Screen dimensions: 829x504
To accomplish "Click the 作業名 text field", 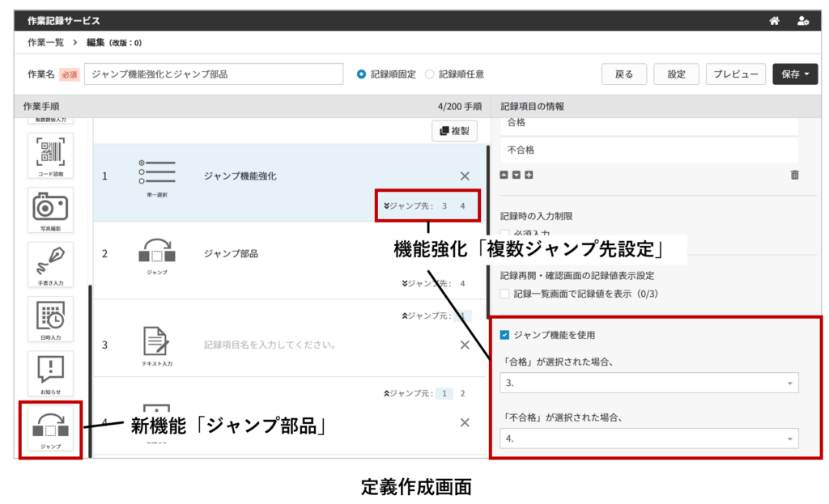I will coord(215,74).
